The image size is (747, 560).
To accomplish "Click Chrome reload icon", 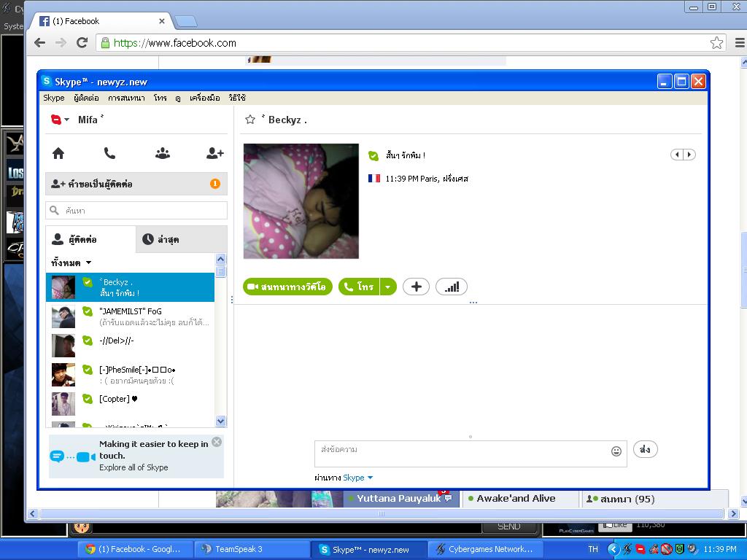I will tap(82, 43).
